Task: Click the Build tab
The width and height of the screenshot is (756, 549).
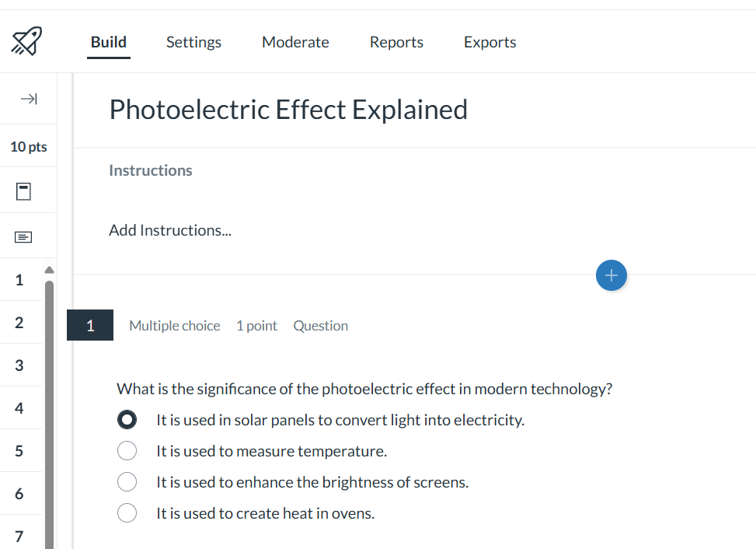Action: pyautogui.click(x=109, y=42)
